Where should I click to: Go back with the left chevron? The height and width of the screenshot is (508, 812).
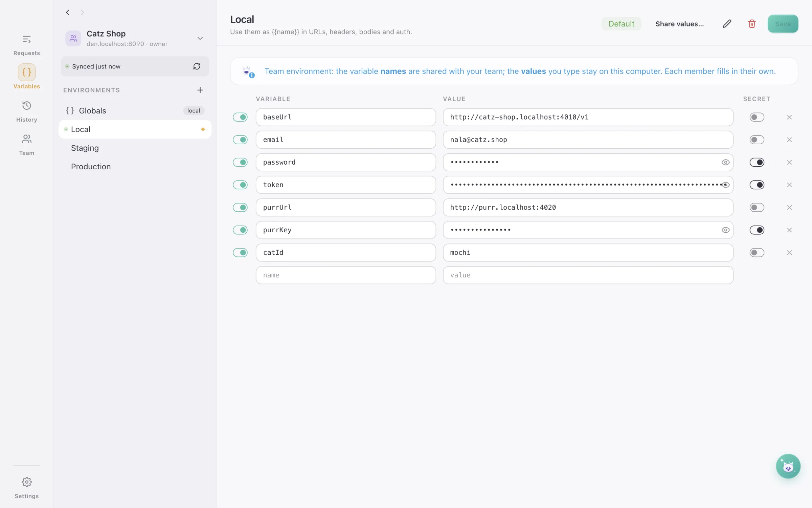tap(68, 13)
